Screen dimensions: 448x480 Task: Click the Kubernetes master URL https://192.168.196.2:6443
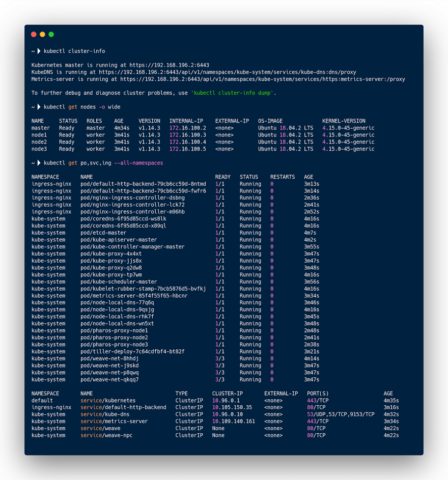(x=170, y=65)
